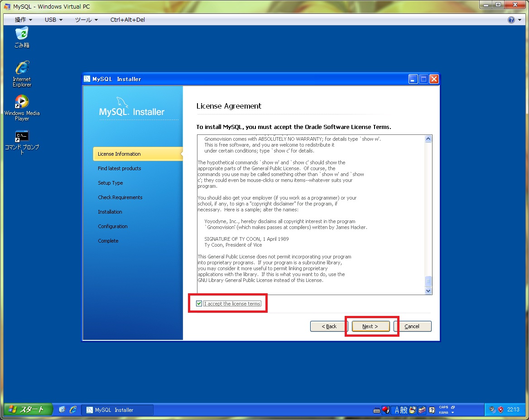Viewport: 529px width, 420px height.
Task: Click the 'MySQL. Installer' logo in sidebar
Action: [x=132, y=108]
